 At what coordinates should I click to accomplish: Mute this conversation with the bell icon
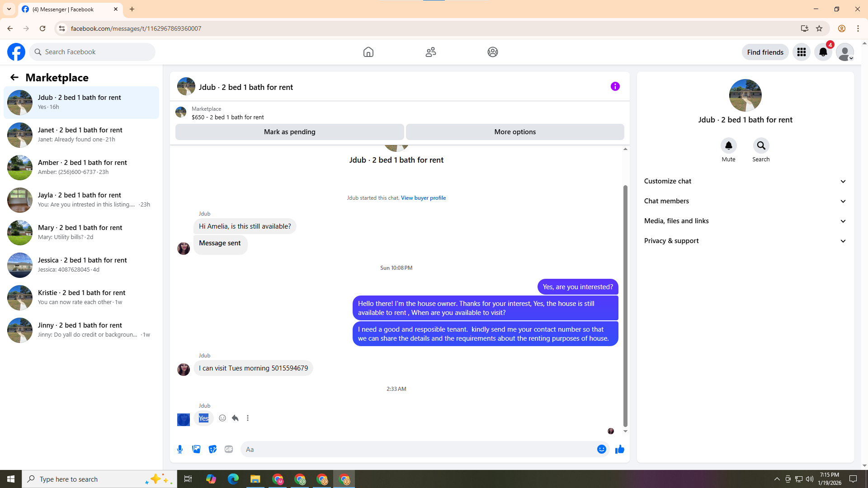[x=728, y=145]
